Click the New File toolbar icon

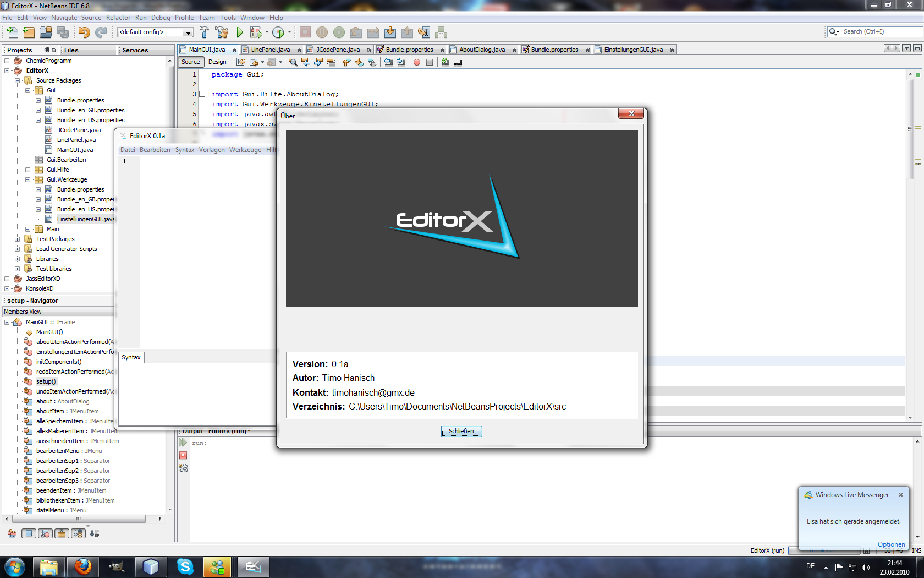pos(12,32)
